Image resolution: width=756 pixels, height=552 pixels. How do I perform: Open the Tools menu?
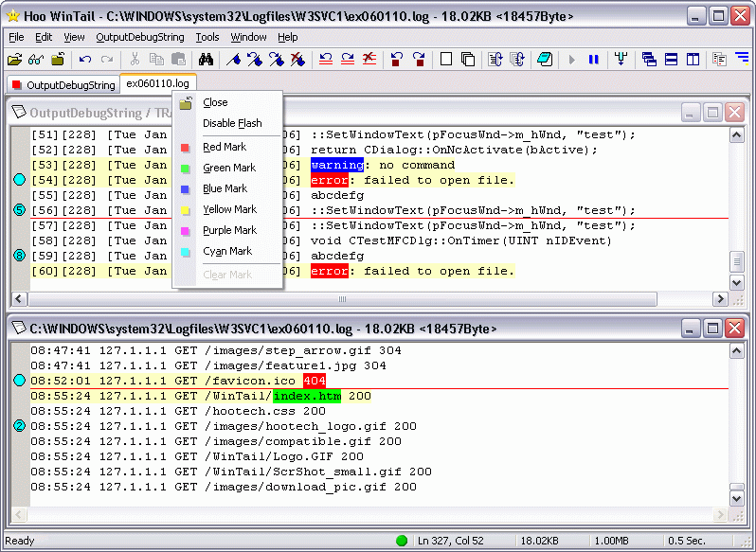click(207, 37)
